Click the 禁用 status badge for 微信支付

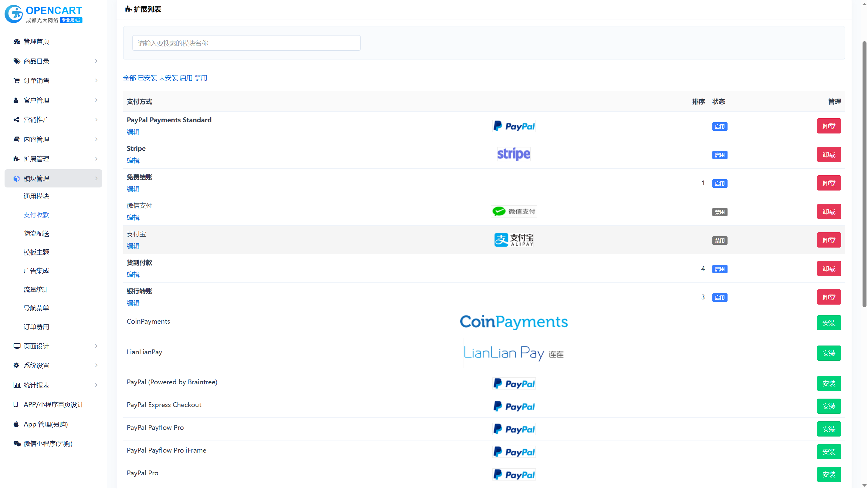click(719, 212)
